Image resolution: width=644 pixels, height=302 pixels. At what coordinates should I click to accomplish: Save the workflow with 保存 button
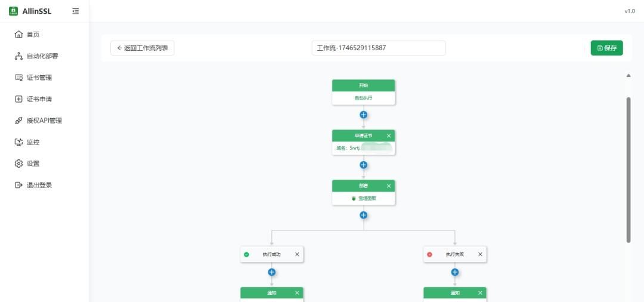pos(606,48)
